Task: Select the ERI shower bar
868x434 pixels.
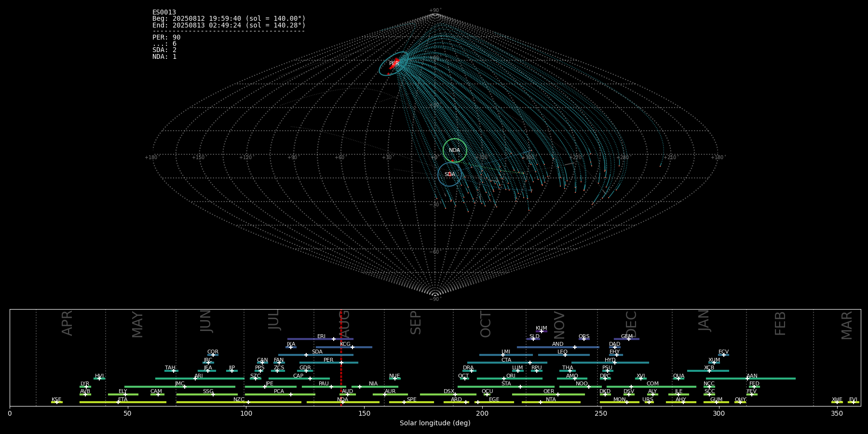Action: coord(320,339)
